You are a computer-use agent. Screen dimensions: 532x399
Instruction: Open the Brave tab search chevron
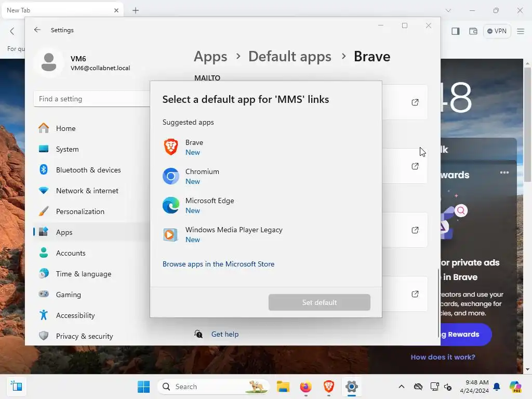pos(448,10)
